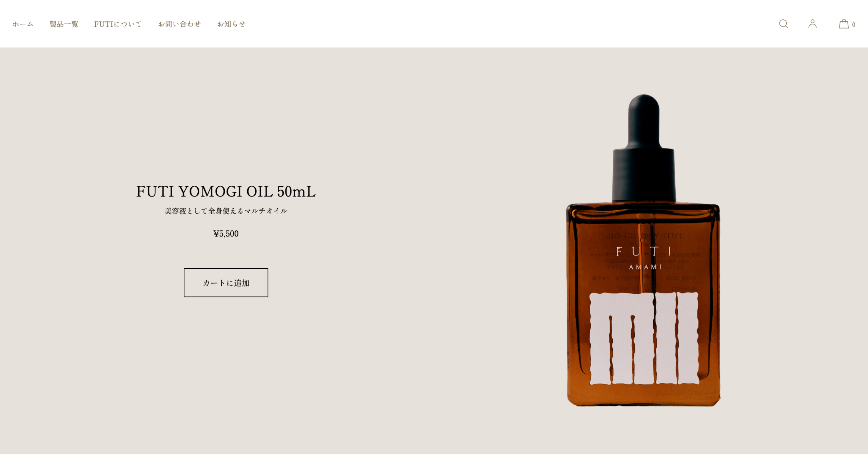Click the white wavy graphic on bottle

click(x=644, y=338)
